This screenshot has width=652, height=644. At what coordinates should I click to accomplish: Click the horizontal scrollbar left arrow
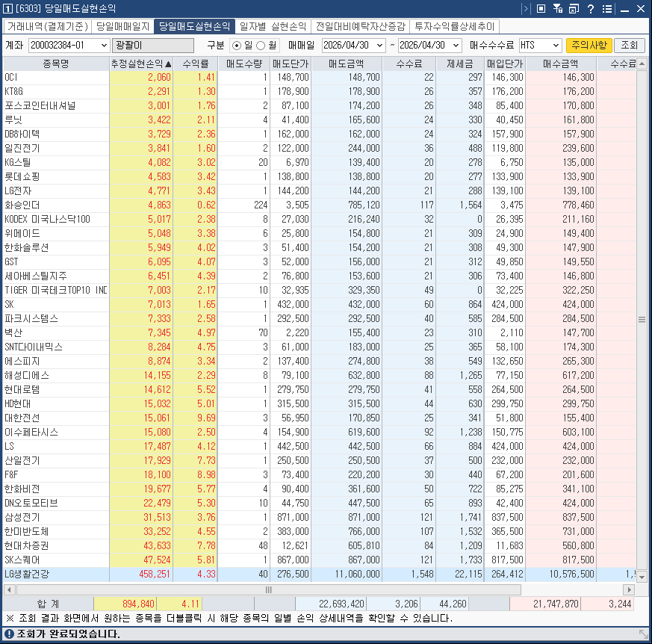9,589
